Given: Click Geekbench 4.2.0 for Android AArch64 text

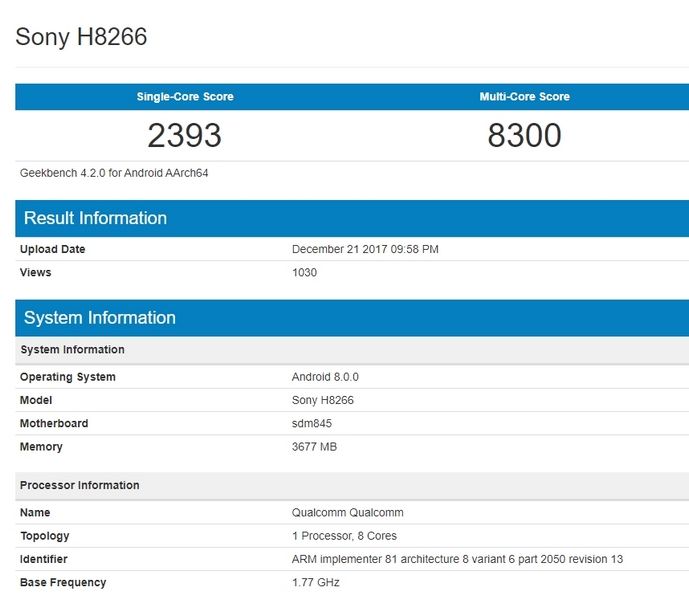Looking at the screenshot, I should pyautogui.click(x=114, y=173).
